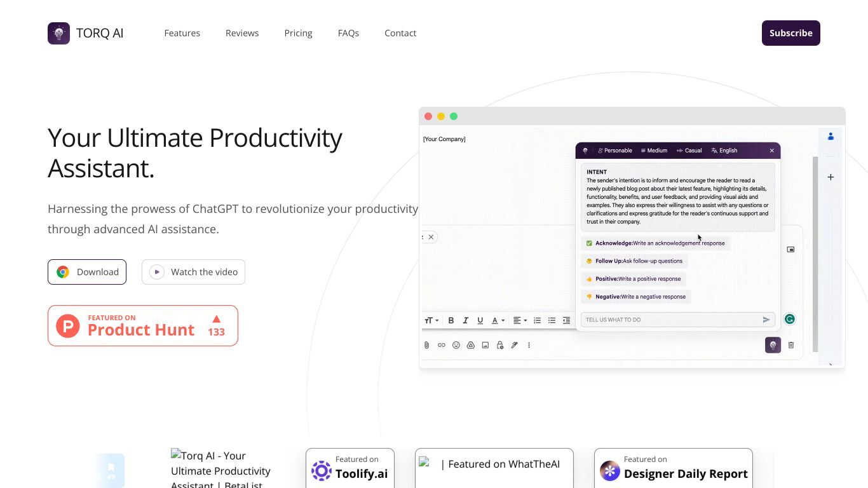
Task: Open the Torq AI BetaList image link
Action: coord(220,468)
